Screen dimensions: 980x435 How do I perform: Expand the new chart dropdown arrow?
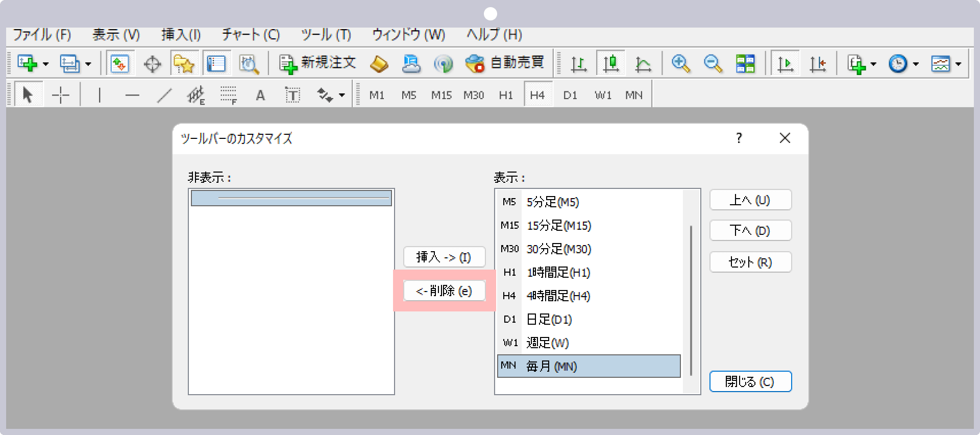[x=46, y=64]
